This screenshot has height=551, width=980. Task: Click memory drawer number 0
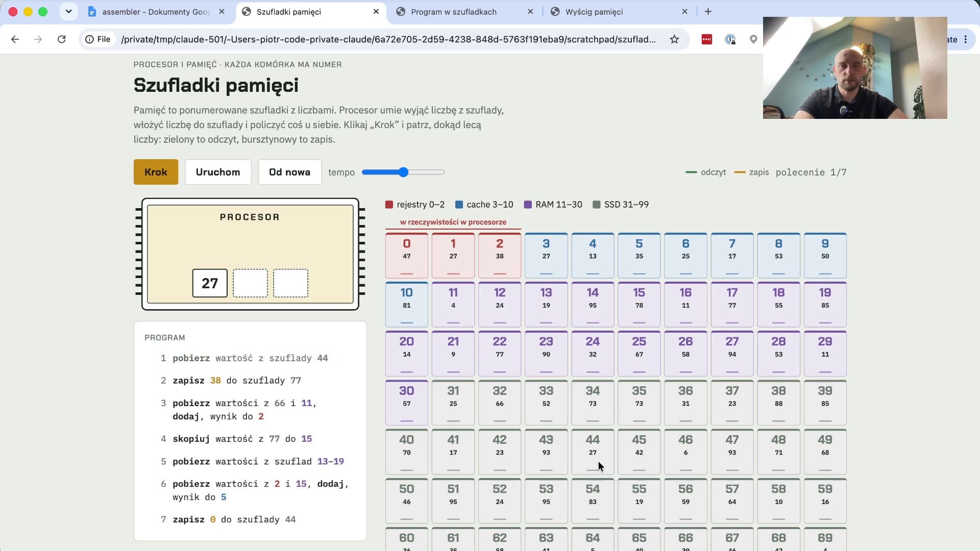click(407, 255)
